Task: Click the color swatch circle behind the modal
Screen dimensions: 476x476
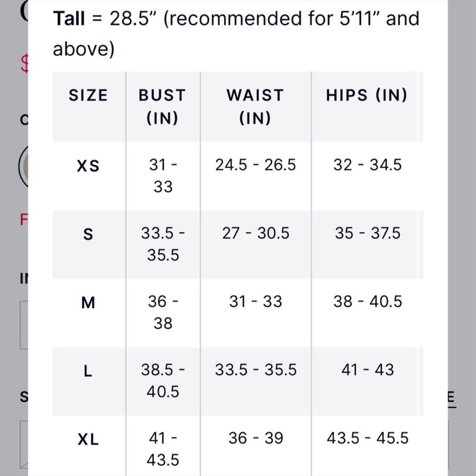Action: pos(23,166)
